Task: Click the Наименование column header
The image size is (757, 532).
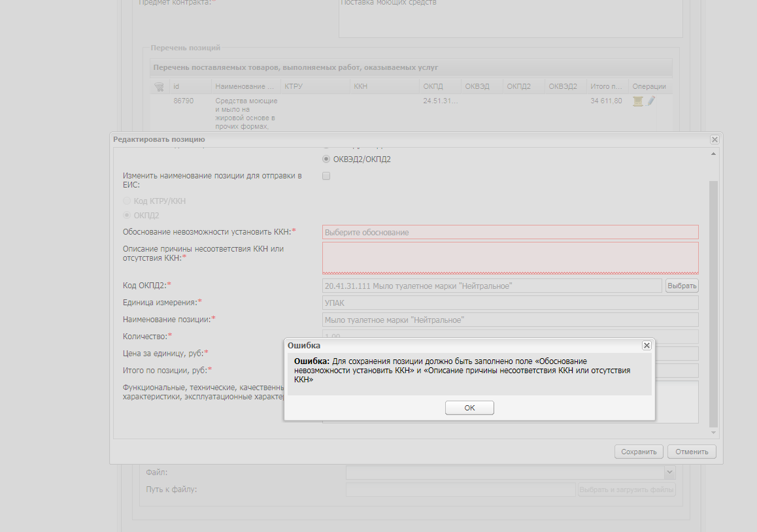Action: (x=246, y=86)
